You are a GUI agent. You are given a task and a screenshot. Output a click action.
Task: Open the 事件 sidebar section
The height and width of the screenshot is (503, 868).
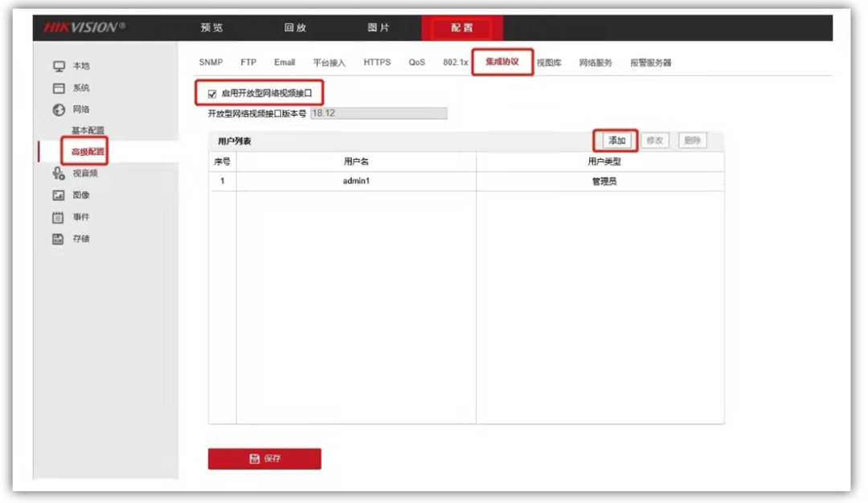tap(81, 217)
